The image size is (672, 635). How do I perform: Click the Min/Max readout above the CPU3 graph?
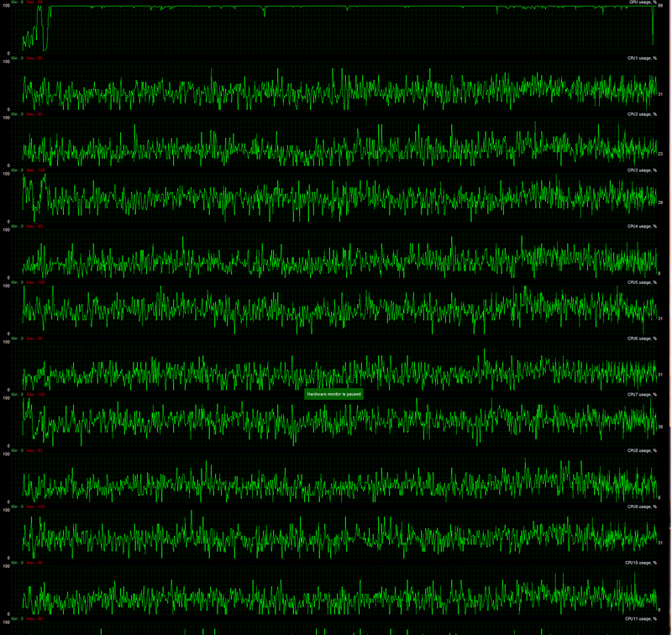click(x=28, y=171)
